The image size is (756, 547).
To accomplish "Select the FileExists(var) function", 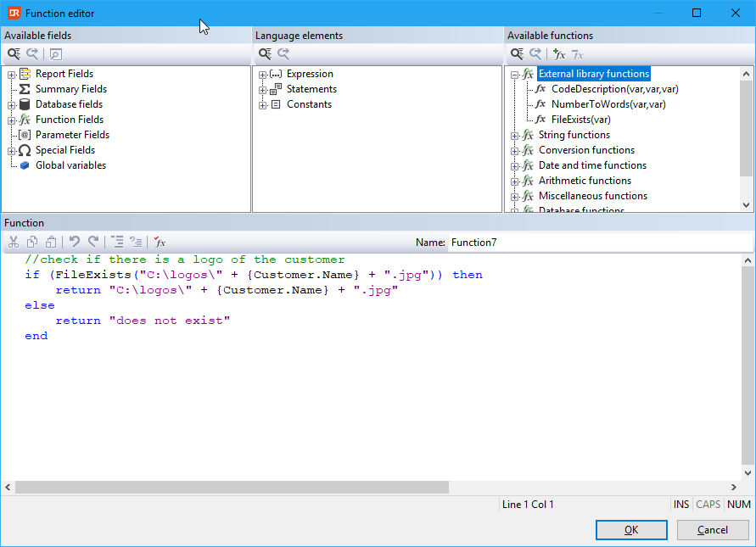I will coord(581,120).
